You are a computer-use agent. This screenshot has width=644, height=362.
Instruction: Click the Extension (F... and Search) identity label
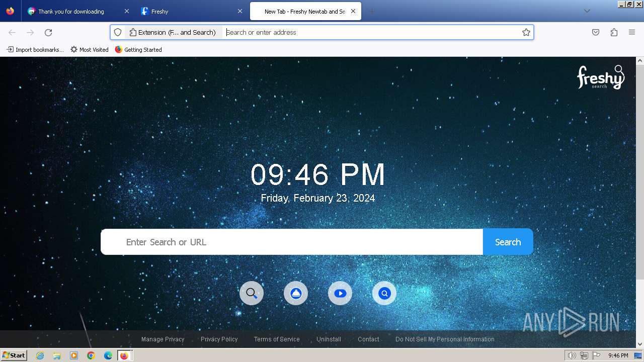pos(173,32)
